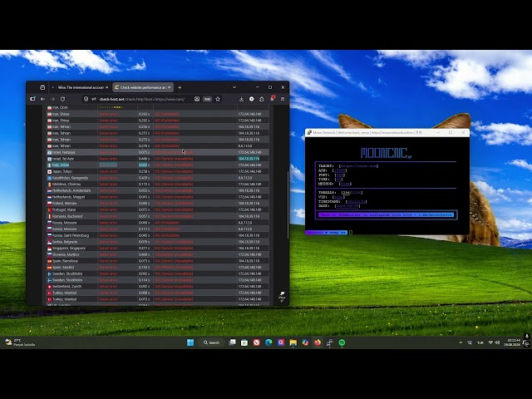Click 'Netherlands, Amsterdam' location cell
532x399 pixels.
(x=71, y=190)
